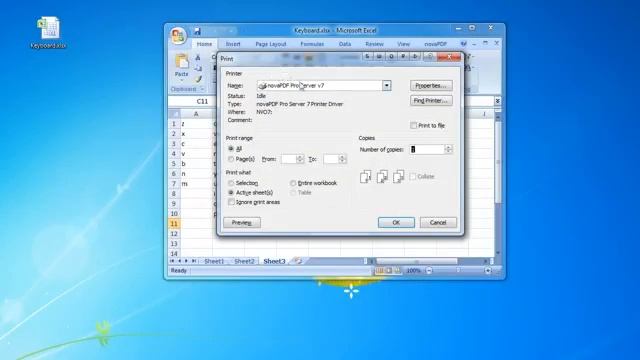Select row 11 header

tap(174, 224)
